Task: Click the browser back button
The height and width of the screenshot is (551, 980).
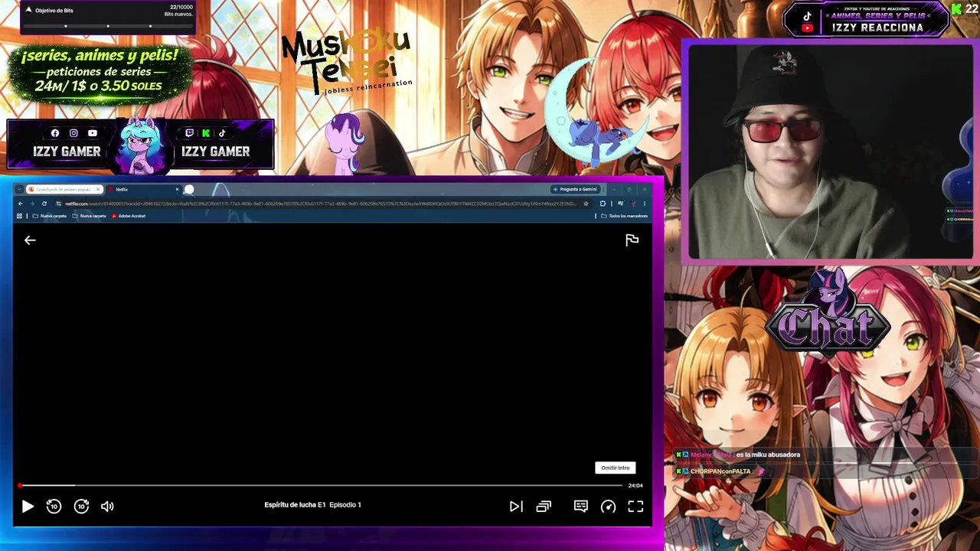Action: 21,204
